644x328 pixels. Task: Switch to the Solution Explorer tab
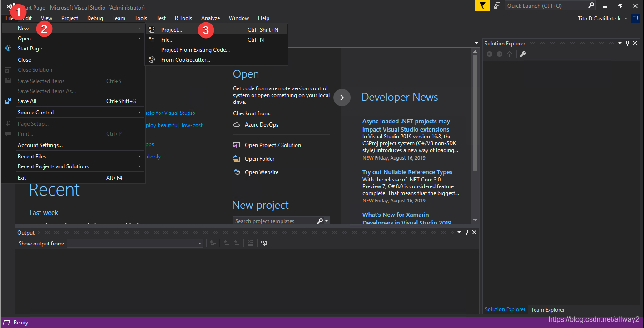click(505, 309)
